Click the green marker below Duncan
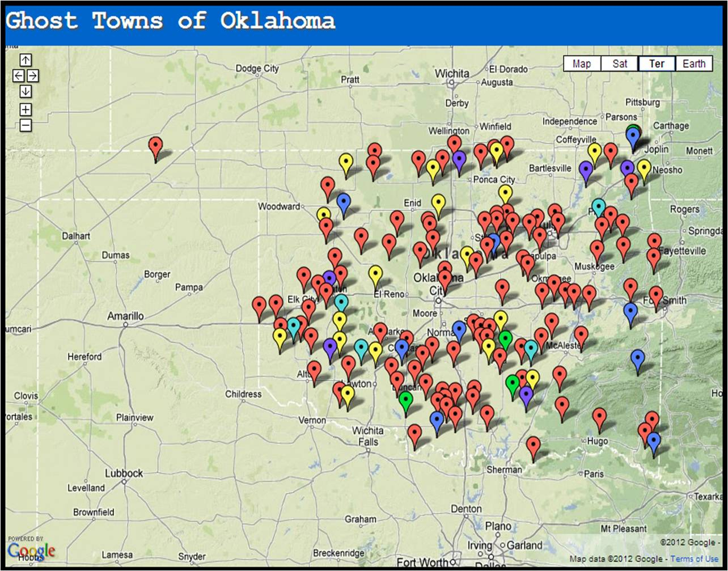The height and width of the screenshot is (571, 728). pos(405,400)
